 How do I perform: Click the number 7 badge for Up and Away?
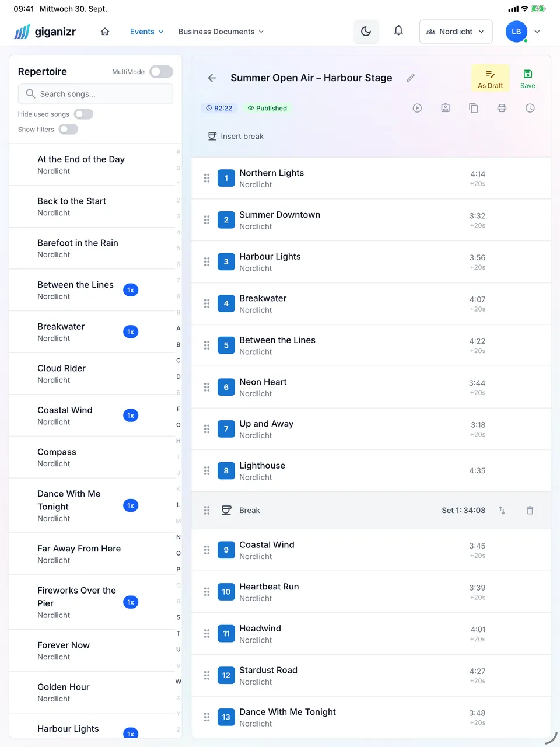tap(226, 429)
